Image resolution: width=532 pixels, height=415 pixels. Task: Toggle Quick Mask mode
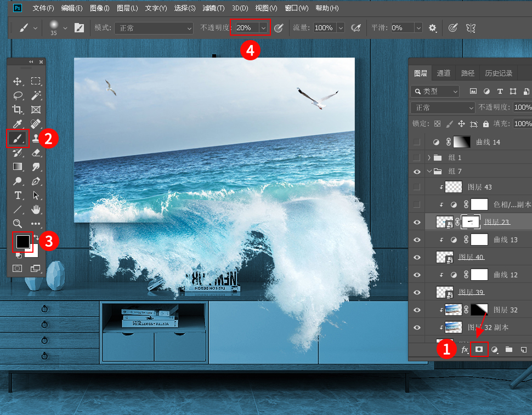click(18, 269)
